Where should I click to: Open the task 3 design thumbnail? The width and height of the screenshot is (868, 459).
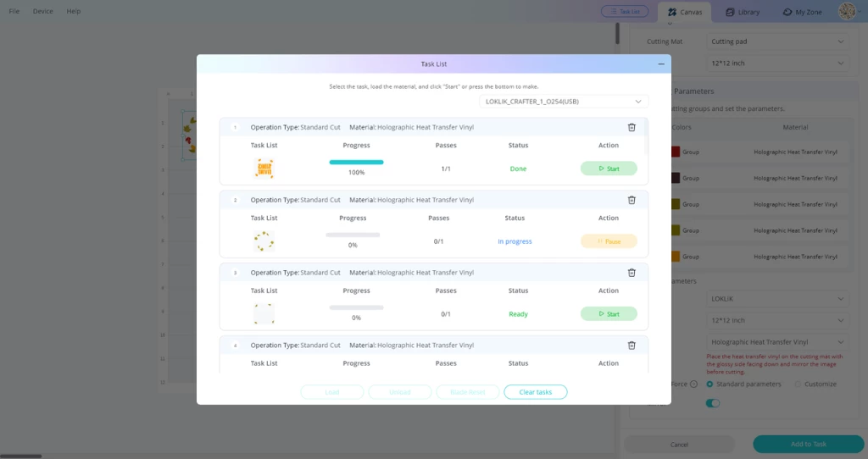pos(264,313)
